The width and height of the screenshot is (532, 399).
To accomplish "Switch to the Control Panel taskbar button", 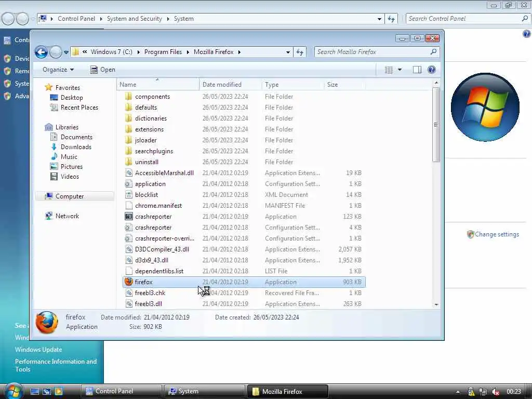I will (x=121, y=391).
